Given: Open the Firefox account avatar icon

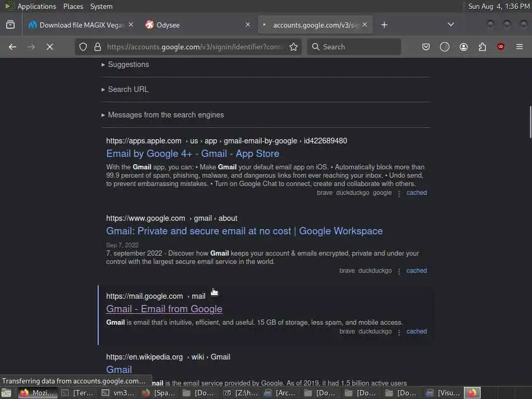Looking at the screenshot, I should tap(463, 47).
